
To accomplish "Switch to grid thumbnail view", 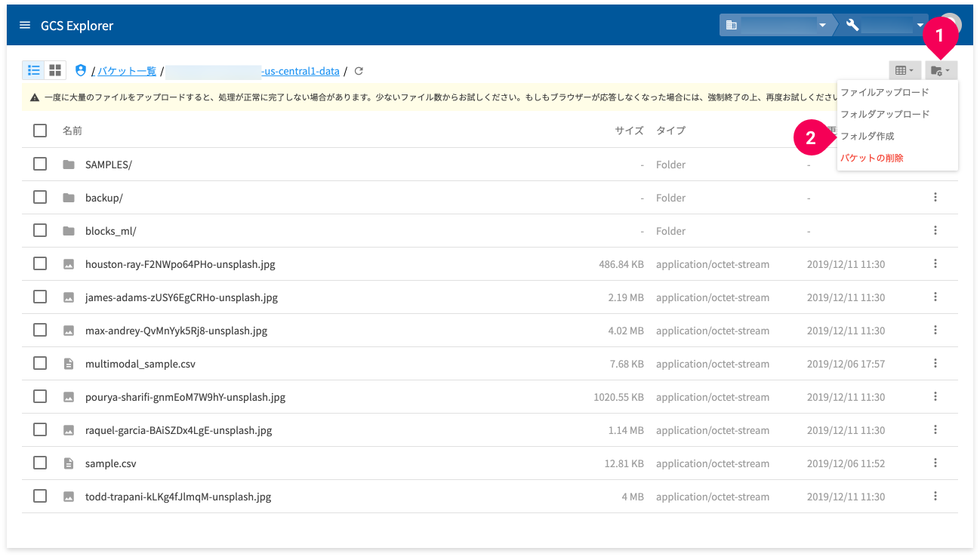I will coord(55,70).
